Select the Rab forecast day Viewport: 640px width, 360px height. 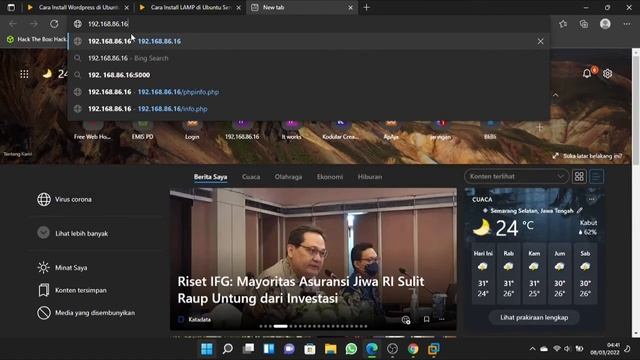point(509,273)
